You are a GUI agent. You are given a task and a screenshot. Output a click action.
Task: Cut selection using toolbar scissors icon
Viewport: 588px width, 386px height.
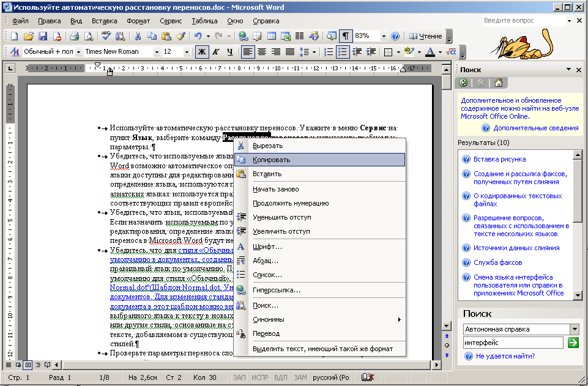[x=138, y=36]
